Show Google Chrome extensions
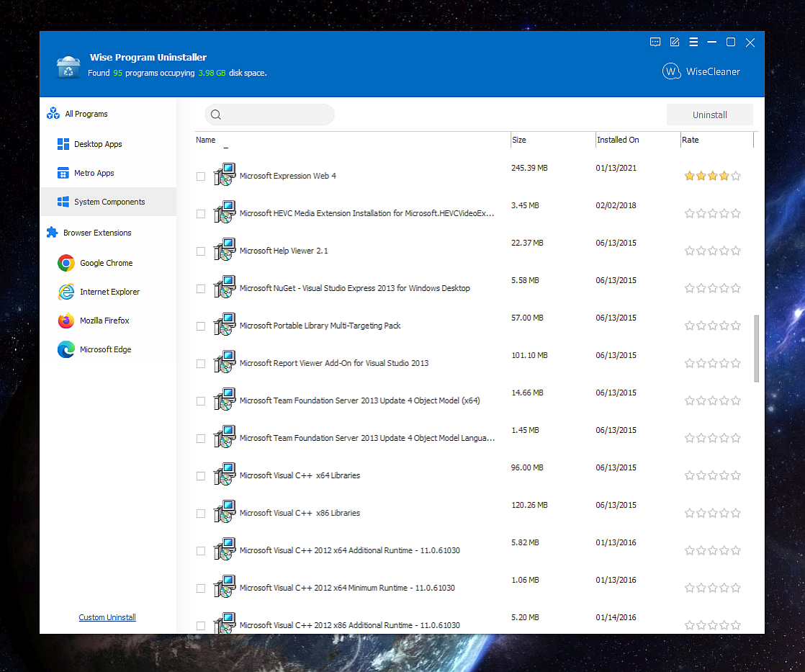Image resolution: width=805 pixels, height=672 pixels. coord(107,263)
